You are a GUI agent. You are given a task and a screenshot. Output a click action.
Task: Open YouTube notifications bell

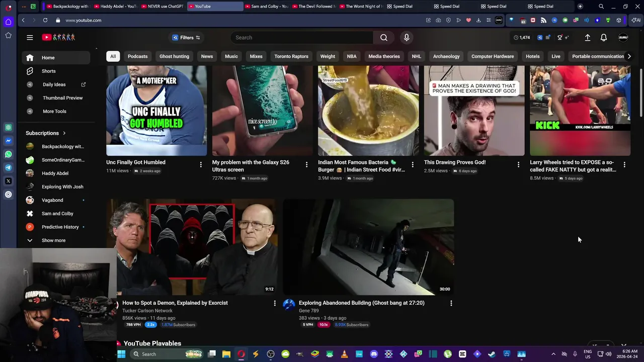604,37
